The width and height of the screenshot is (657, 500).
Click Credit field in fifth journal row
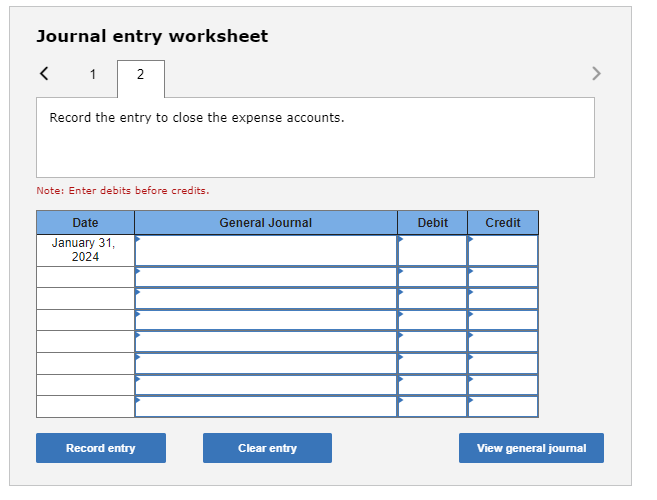coord(503,342)
